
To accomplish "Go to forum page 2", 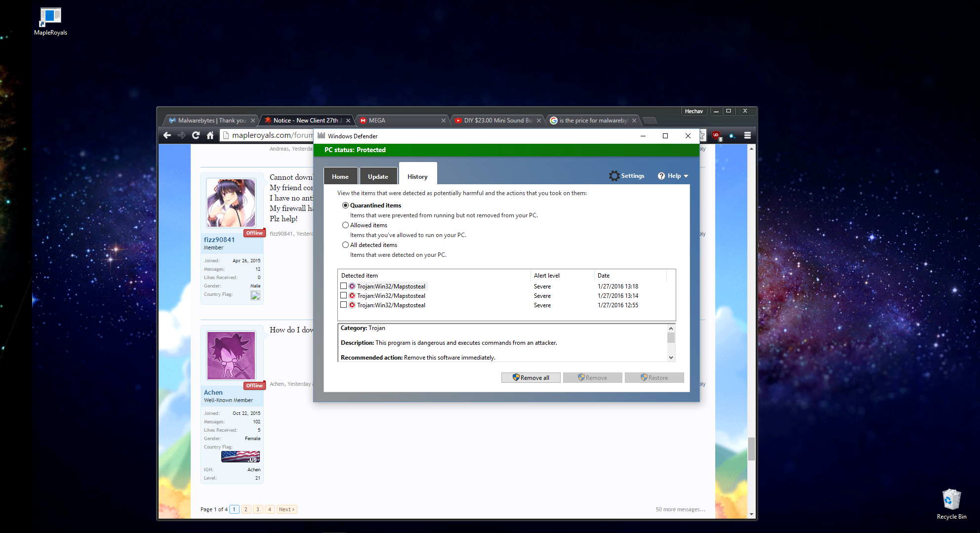I will pyautogui.click(x=246, y=509).
